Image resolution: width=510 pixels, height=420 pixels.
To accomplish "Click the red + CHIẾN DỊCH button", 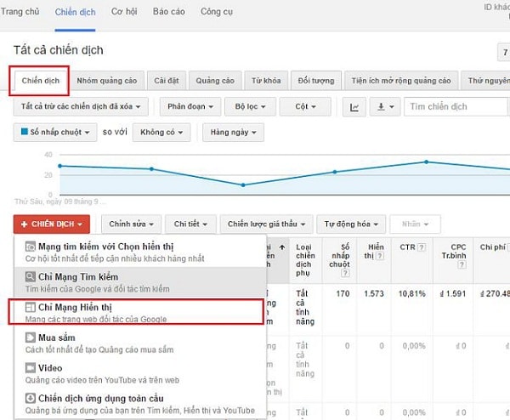I will (x=51, y=224).
